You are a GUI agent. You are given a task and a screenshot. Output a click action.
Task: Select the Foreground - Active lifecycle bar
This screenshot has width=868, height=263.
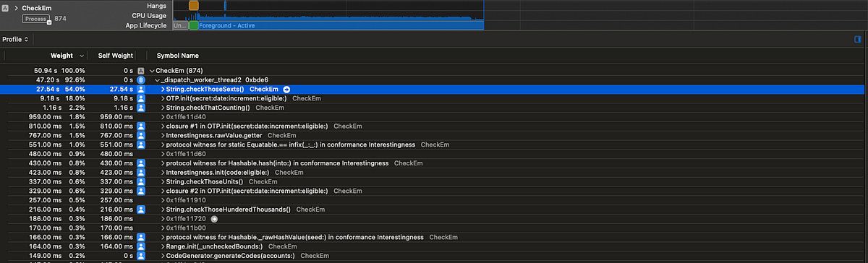tap(341, 25)
